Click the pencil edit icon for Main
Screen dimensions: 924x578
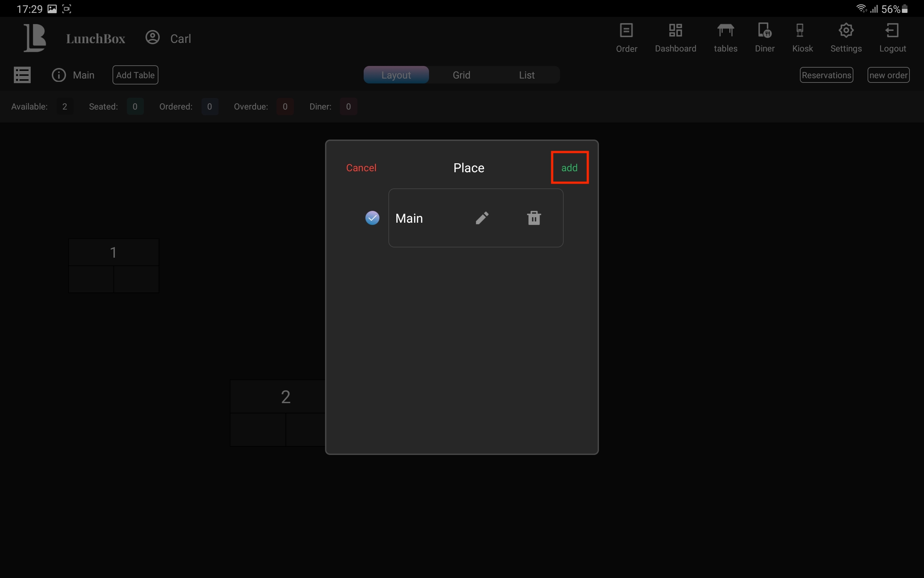coord(482,218)
